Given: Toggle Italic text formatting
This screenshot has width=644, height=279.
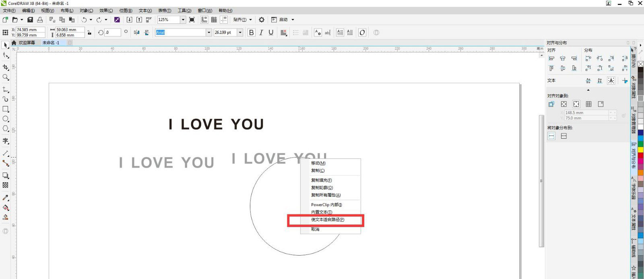Looking at the screenshot, I should (x=261, y=33).
